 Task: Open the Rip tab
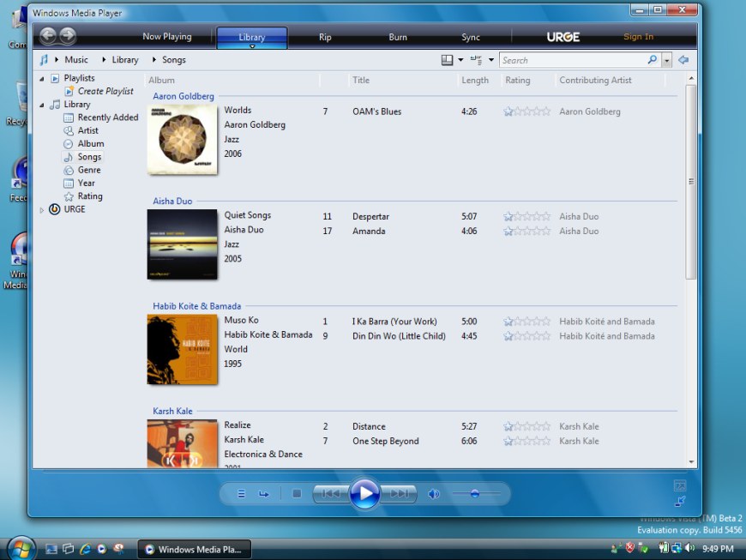[x=325, y=37]
